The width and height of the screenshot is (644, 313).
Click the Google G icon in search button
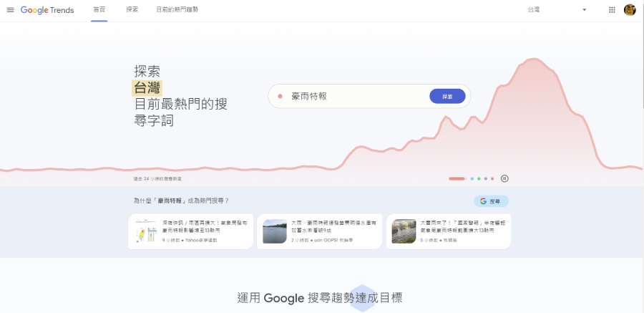coord(483,201)
